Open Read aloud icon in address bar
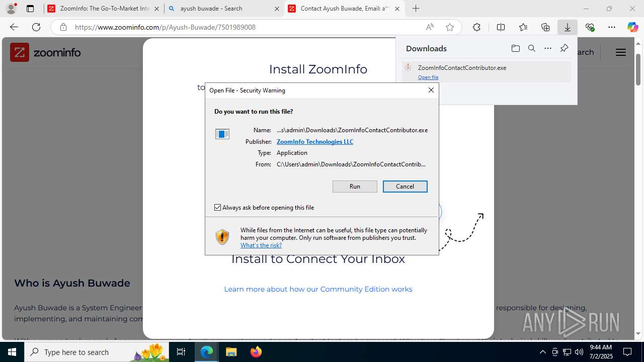This screenshot has width=644, height=362. (x=430, y=27)
